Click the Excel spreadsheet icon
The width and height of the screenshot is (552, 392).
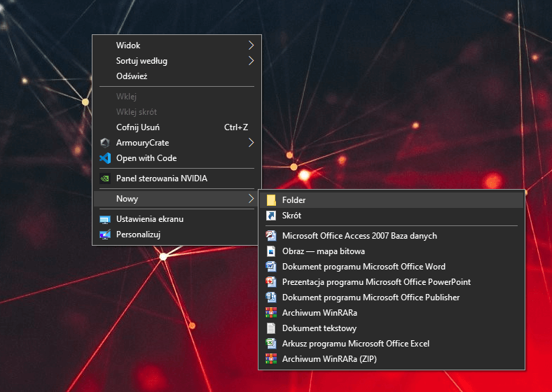(x=271, y=344)
